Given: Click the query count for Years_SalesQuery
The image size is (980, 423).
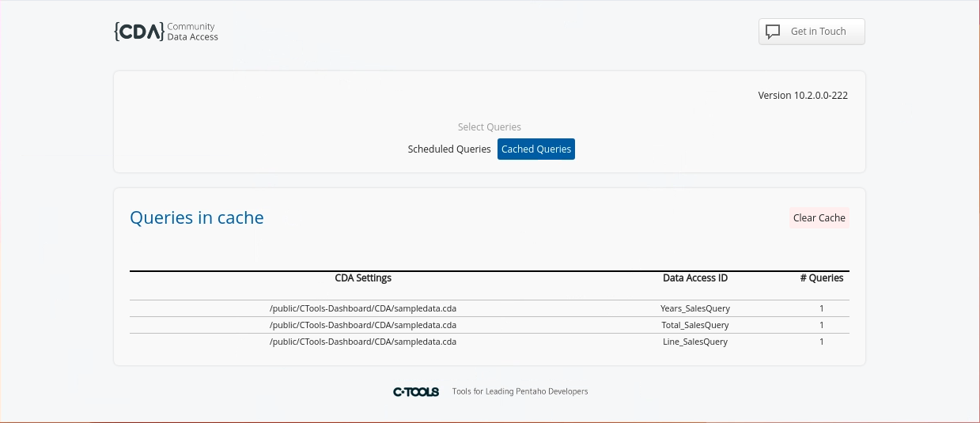Looking at the screenshot, I should pos(821,308).
